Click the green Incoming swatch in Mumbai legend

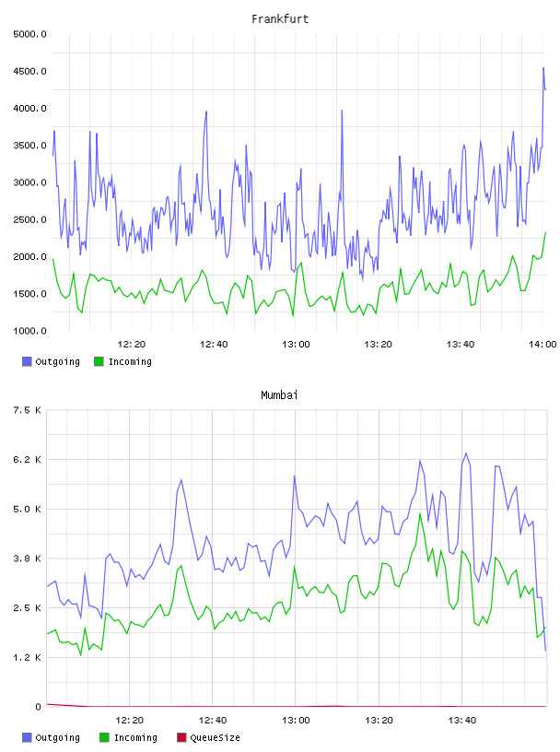[x=104, y=737]
